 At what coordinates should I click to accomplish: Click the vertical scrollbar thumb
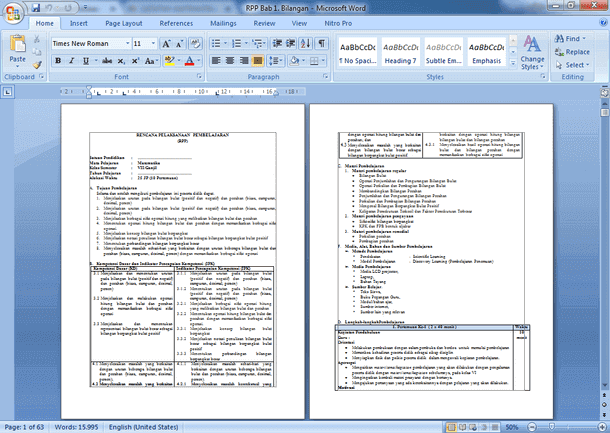(605, 112)
